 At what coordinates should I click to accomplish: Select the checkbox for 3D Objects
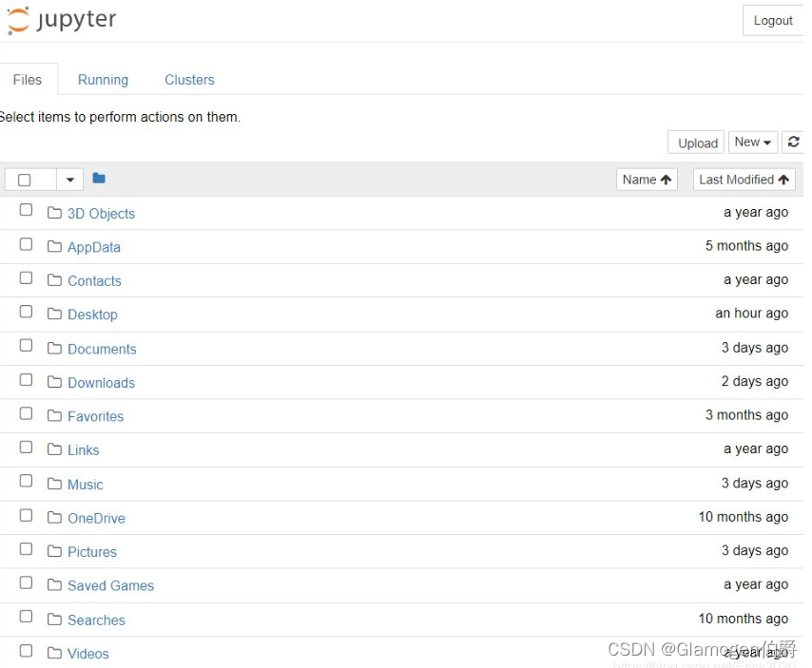25,210
